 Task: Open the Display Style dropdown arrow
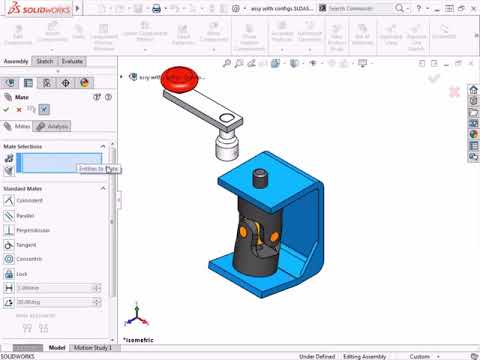[x=303, y=63]
